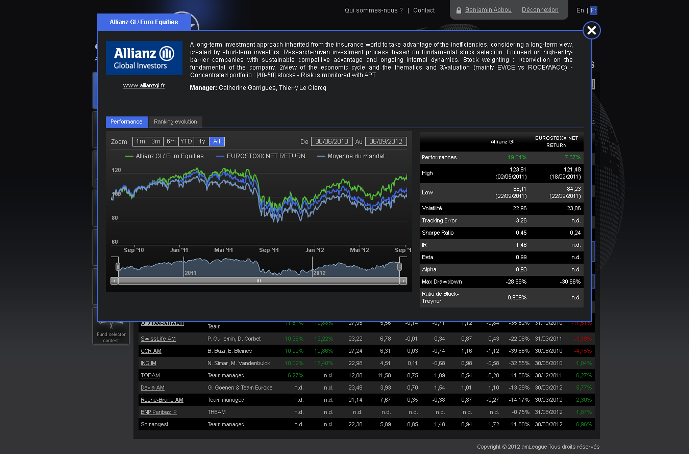Click the popup title tab
The width and height of the screenshot is (689, 454).
pos(144,22)
